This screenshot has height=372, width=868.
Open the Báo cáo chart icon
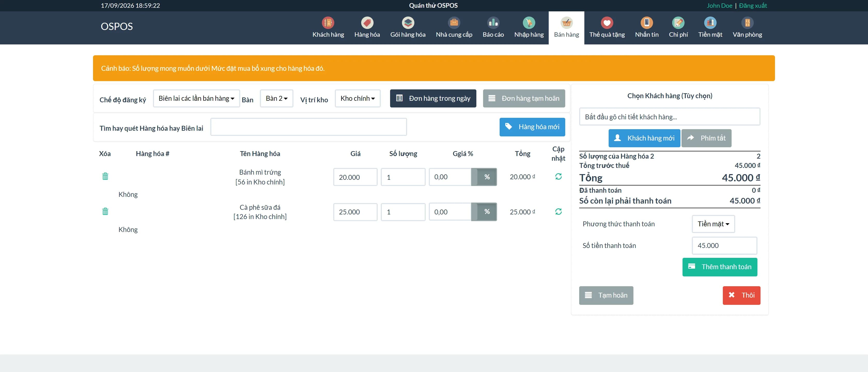coord(493,22)
